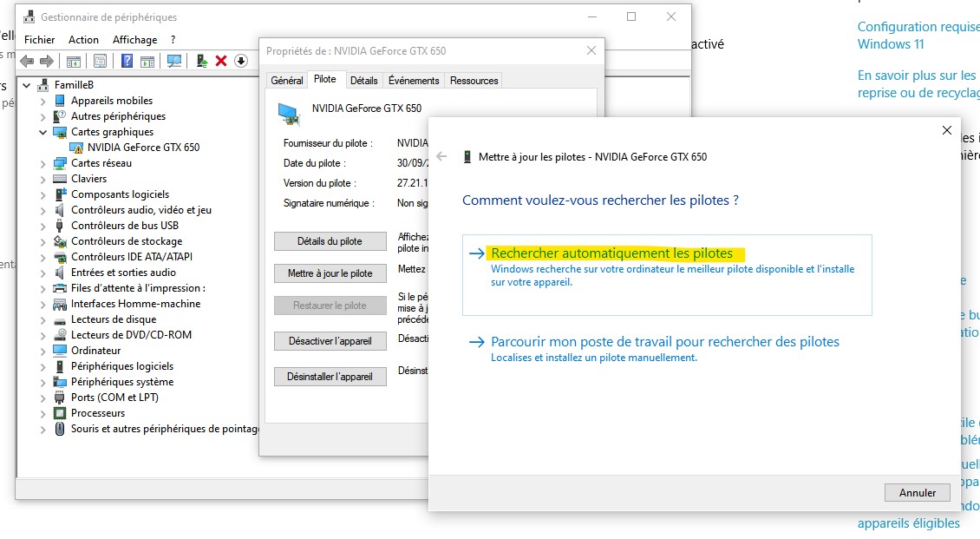Click the Processeurs chip icon
The height and width of the screenshot is (539, 980).
point(60,413)
